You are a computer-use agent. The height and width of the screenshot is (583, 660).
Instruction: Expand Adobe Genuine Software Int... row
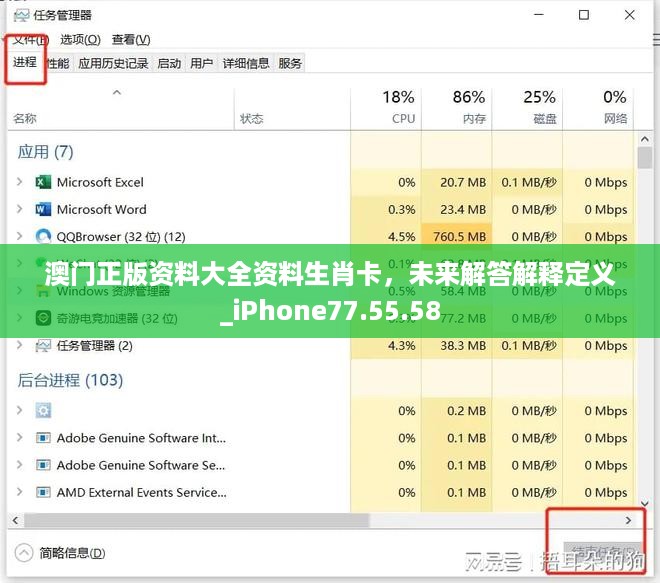[19, 437]
